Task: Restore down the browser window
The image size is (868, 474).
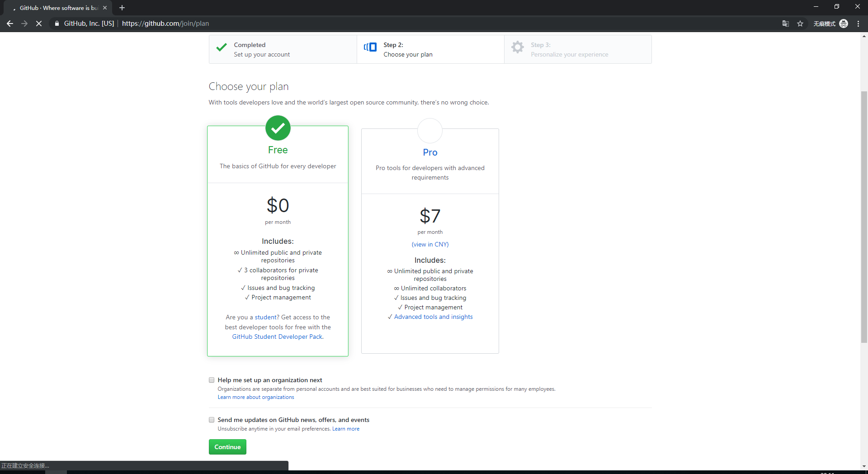Action: [837, 6]
